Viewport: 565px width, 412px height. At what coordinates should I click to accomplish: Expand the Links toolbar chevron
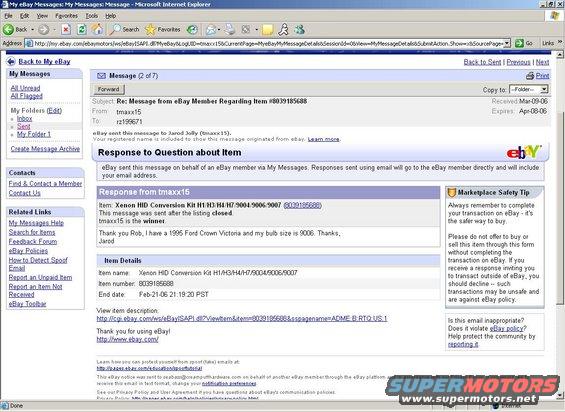tap(560, 43)
